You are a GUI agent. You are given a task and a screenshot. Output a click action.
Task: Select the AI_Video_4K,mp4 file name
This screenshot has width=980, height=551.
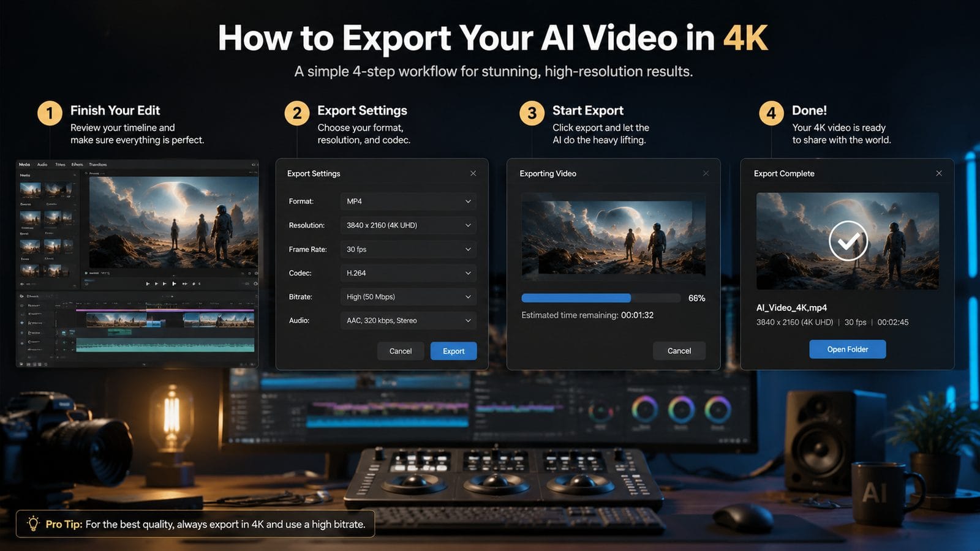(x=791, y=308)
